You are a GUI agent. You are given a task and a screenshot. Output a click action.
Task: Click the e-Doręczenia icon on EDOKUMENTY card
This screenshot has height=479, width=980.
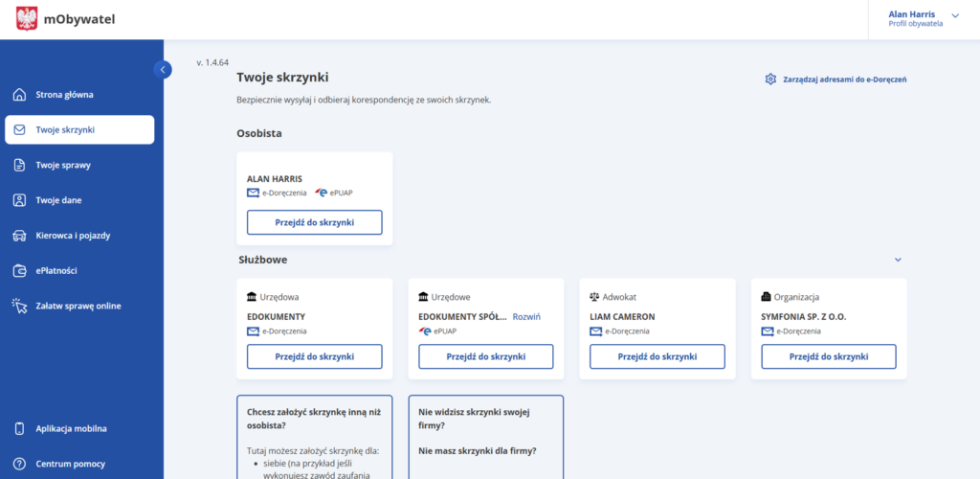click(x=253, y=331)
